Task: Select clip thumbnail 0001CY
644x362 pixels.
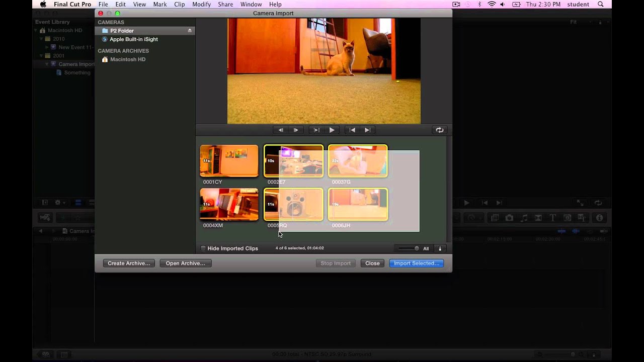Action: tap(229, 161)
